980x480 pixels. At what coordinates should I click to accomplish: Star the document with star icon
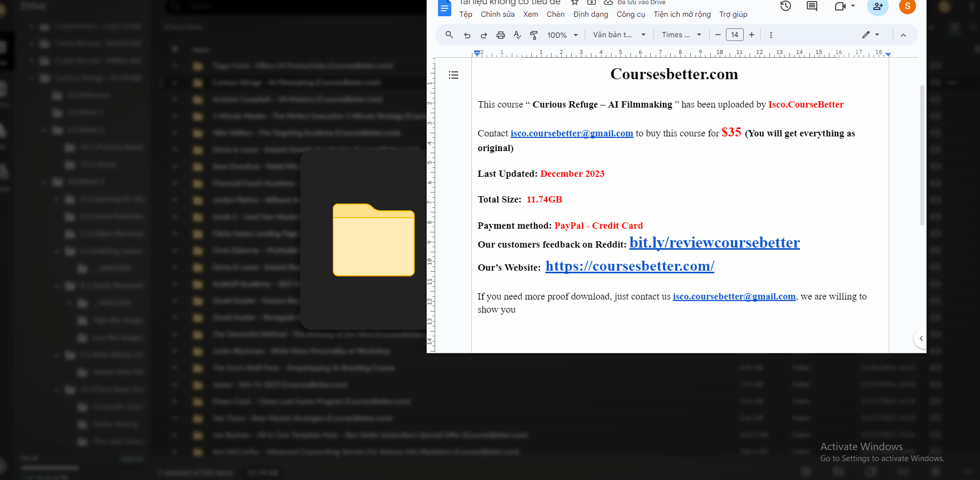575,3
